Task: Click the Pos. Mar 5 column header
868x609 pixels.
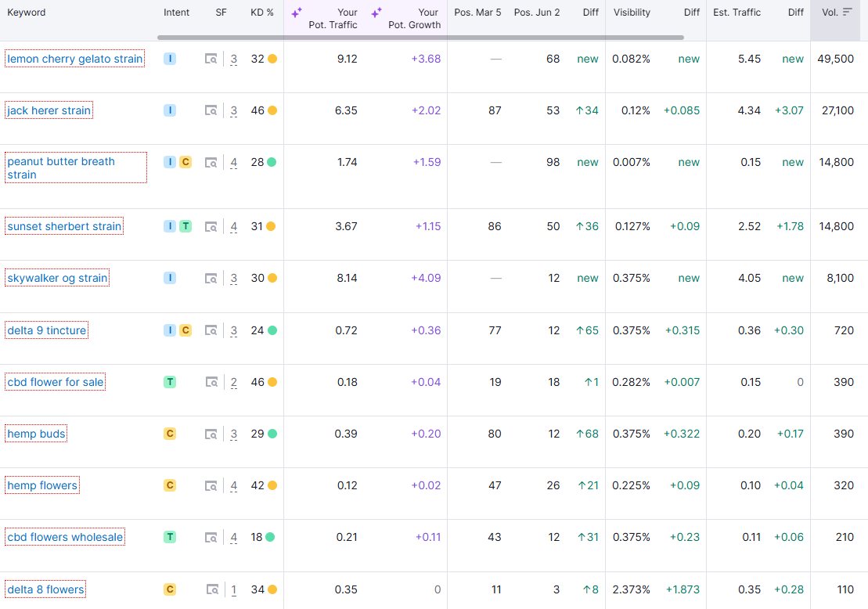Action: (x=477, y=13)
